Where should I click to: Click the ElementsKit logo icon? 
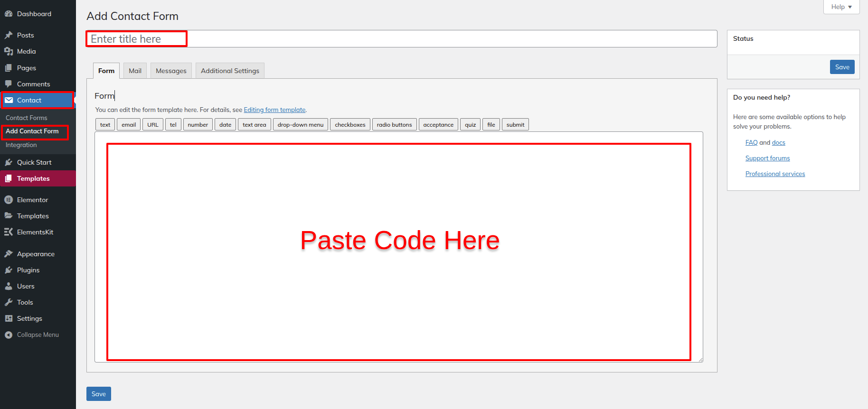click(x=9, y=232)
